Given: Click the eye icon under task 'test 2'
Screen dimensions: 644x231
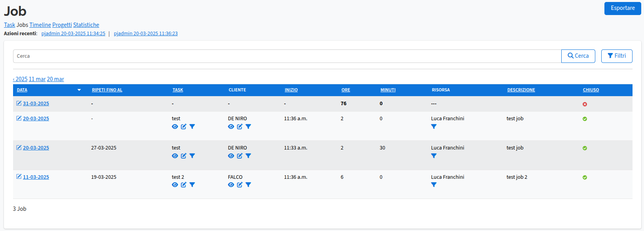Looking at the screenshot, I should (x=175, y=185).
